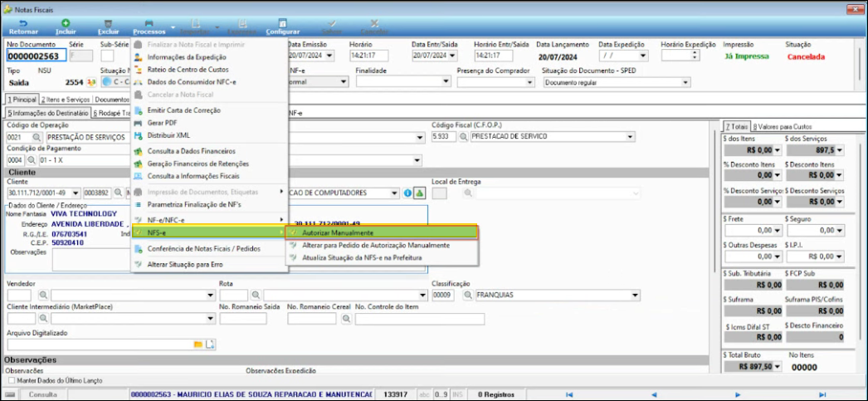Expand the Finalidade dropdown
Screen dimensions: 868x401
click(x=446, y=82)
